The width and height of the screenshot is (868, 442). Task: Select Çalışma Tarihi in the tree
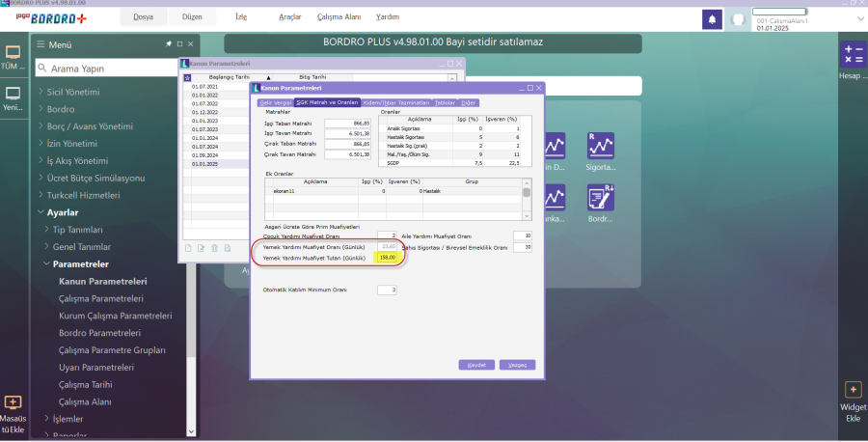[x=85, y=384]
